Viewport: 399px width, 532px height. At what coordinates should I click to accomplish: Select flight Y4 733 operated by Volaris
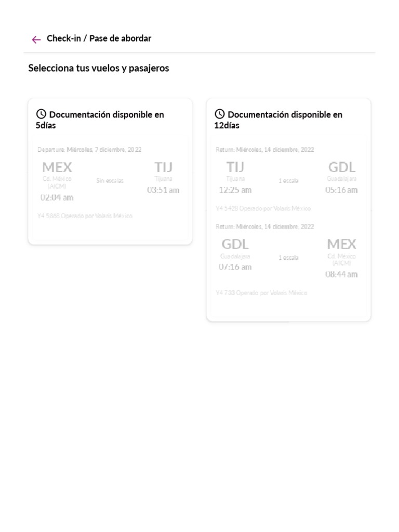(261, 293)
